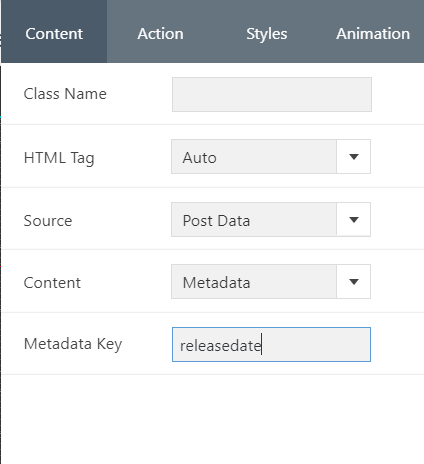Image resolution: width=424 pixels, height=464 pixels.
Task: Open the Content dropdown showing Metadata
Action: [271, 282]
